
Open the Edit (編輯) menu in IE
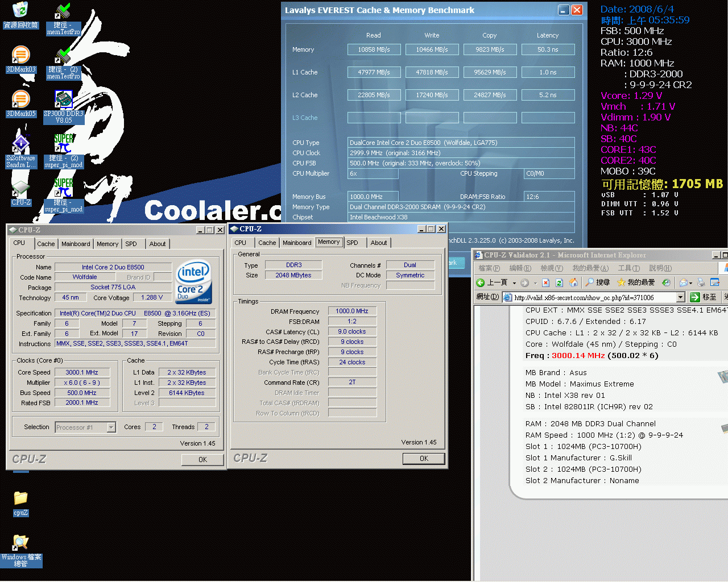pos(520,268)
